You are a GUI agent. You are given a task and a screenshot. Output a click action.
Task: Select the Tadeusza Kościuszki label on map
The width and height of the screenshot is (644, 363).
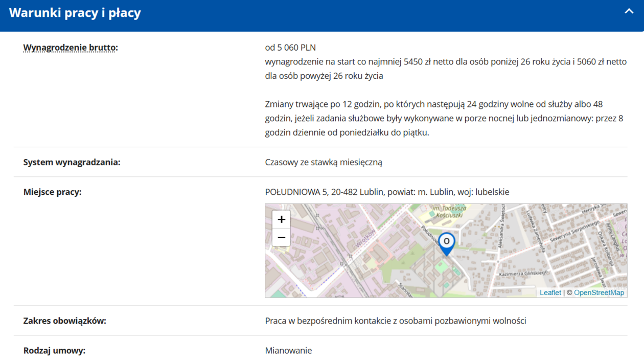click(449, 212)
